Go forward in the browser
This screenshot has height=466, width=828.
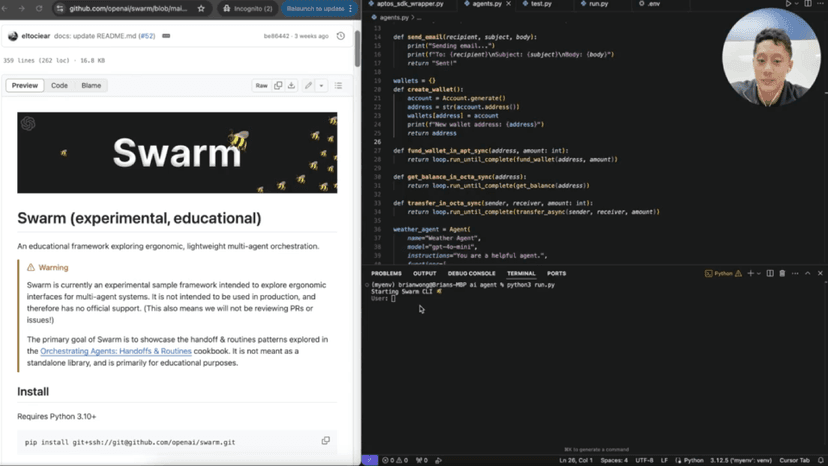[21, 8]
